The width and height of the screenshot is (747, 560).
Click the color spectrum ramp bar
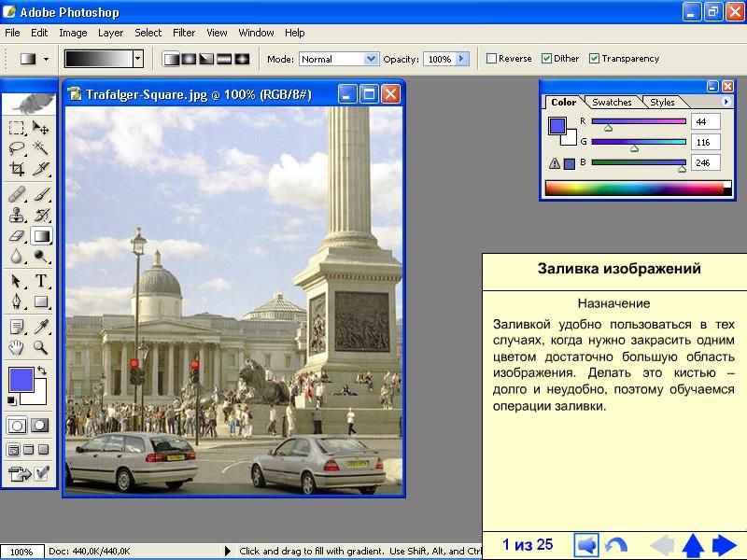(x=635, y=189)
